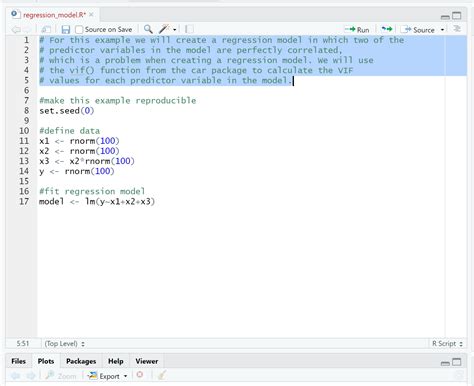Image resolution: width=474 pixels, height=386 pixels.
Task: Maximize the source editor pane
Action: pos(457,16)
